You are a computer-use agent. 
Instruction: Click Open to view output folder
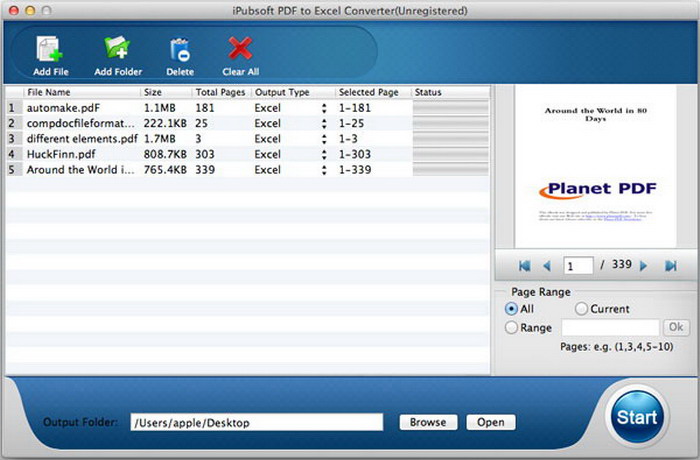[x=491, y=422]
